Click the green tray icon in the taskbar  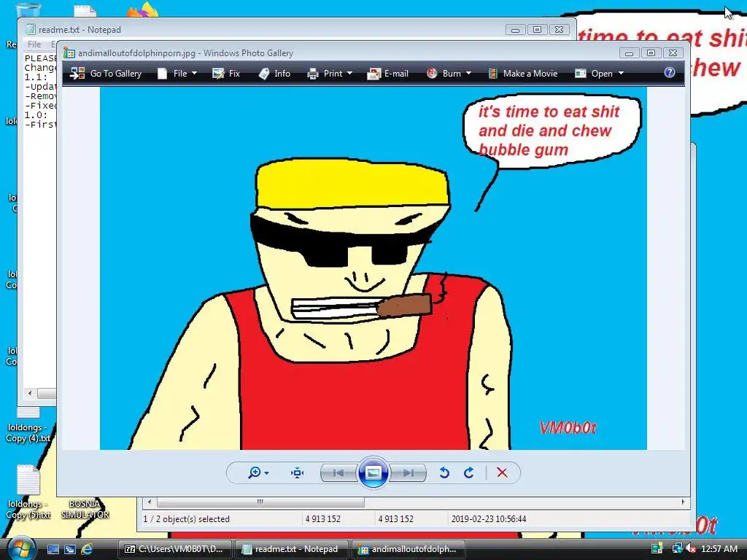pos(657,548)
